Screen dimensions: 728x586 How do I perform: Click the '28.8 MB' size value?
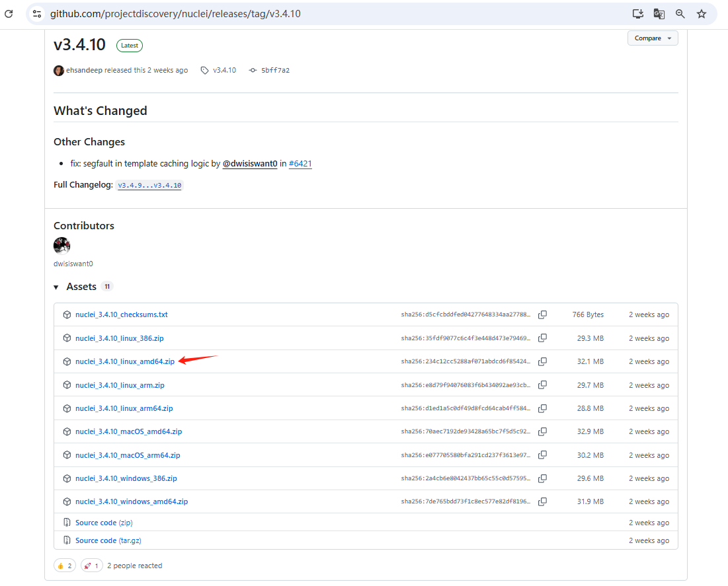pos(590,408)
